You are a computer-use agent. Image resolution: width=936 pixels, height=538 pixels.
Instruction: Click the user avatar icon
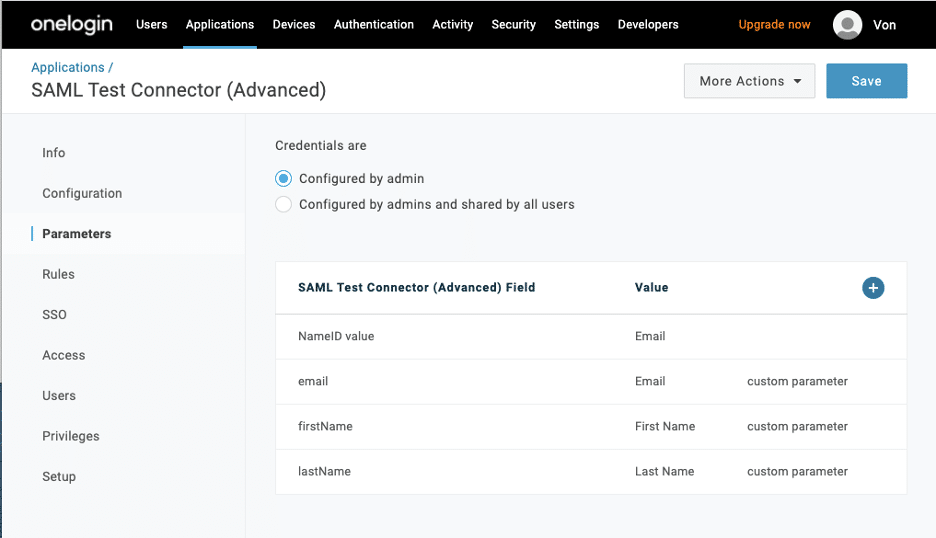(847, 25)
